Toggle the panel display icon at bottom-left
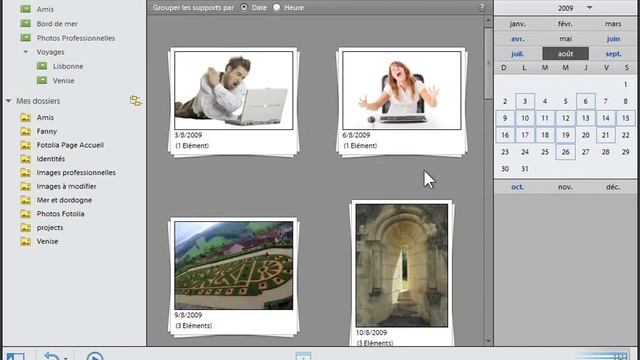 click(15, 356)
